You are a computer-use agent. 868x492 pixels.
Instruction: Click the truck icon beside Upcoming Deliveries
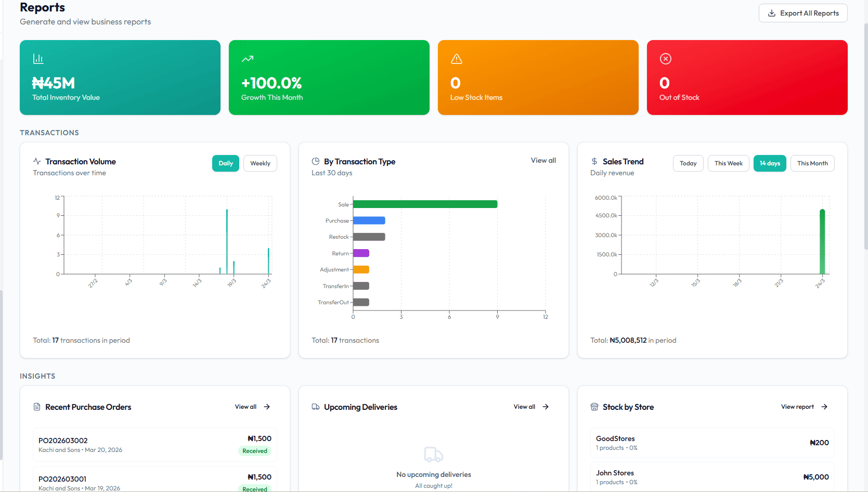tap(315, 407)
